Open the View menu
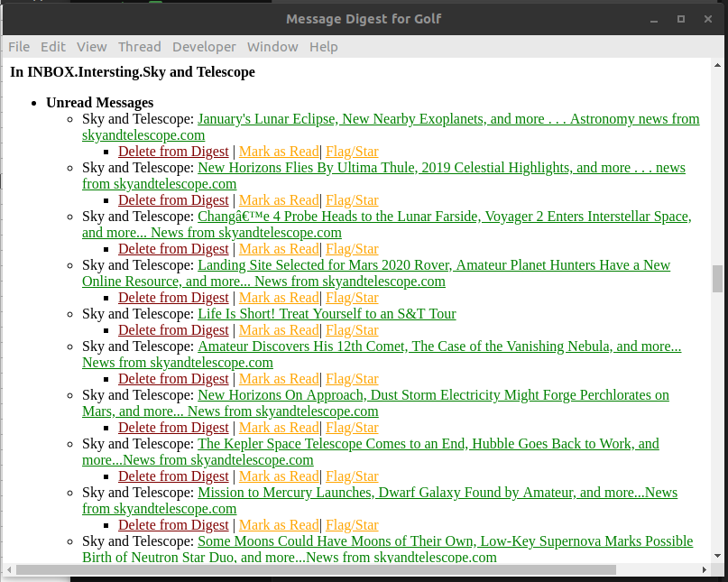This screenshot has width=728, height=582. 92,47
